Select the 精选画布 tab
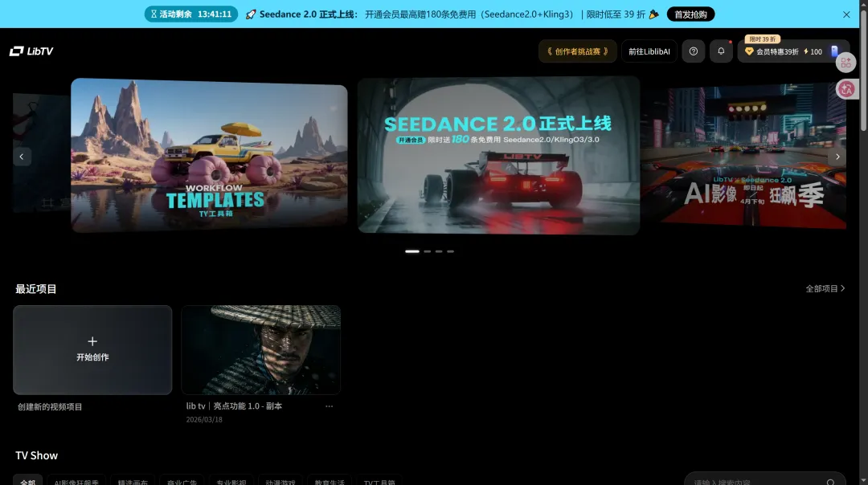The image size is (868, 485). click(133, 481)
